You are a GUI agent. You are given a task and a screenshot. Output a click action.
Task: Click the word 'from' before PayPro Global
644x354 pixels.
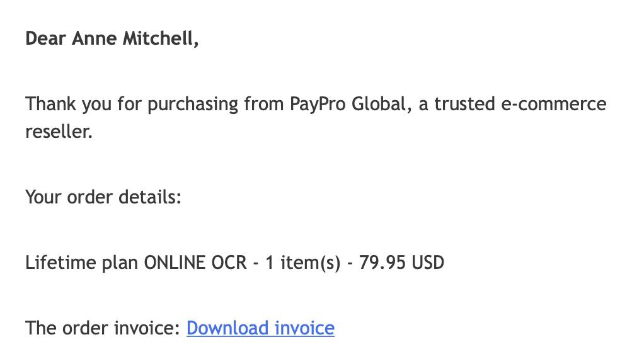pyautogui.click(x=267, y=104)
